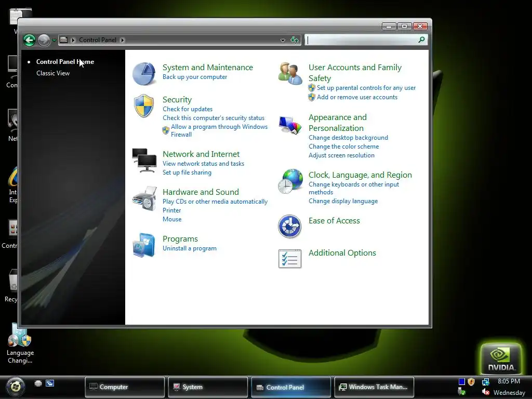532x399 pixels.
Task: Open Ease of Access heading
Action: click(334, 220)
